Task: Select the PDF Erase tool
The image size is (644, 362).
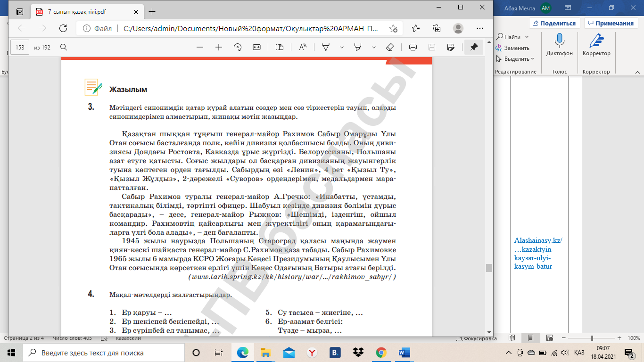Action: point(390,47)
